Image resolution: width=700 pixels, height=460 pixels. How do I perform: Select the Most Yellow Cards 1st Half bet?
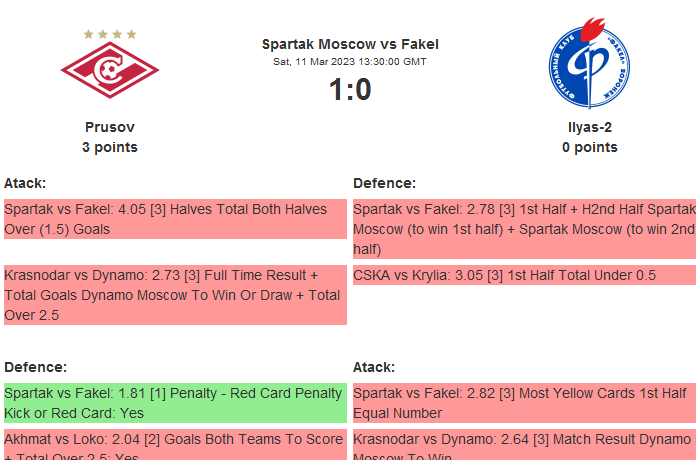(524, 403)
